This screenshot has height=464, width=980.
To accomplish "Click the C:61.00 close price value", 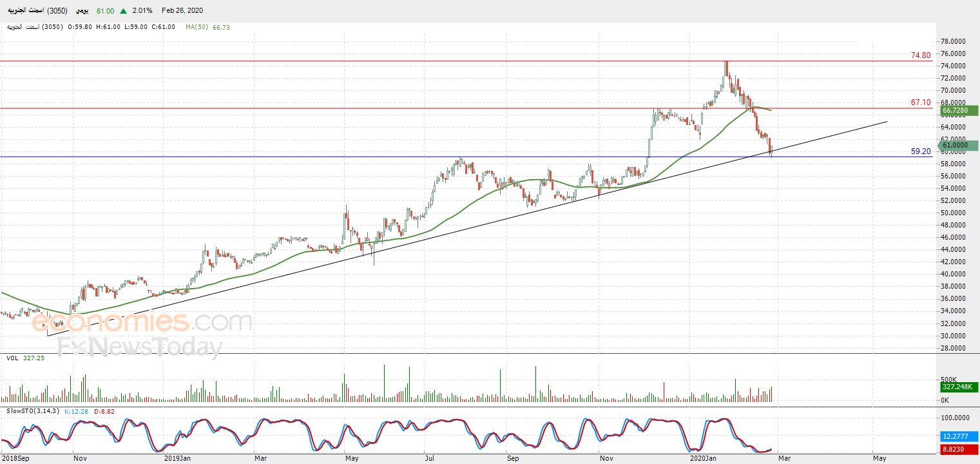I will click(x=163, y=27).
